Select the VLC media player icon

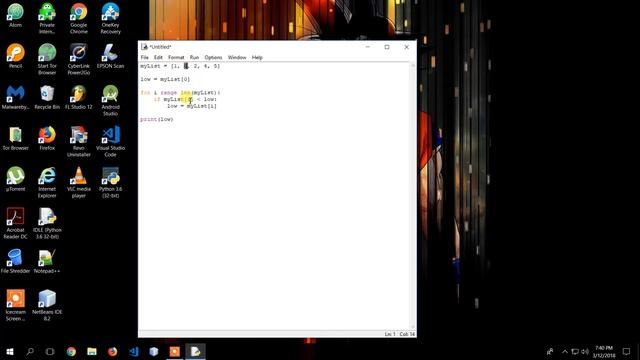tap(78, 182)
